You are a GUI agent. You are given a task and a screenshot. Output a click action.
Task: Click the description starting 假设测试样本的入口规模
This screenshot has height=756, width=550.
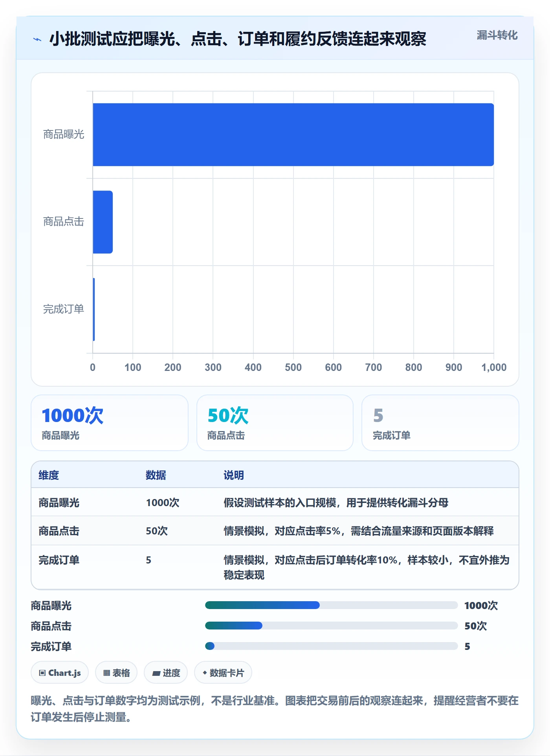tap(336, 503)
